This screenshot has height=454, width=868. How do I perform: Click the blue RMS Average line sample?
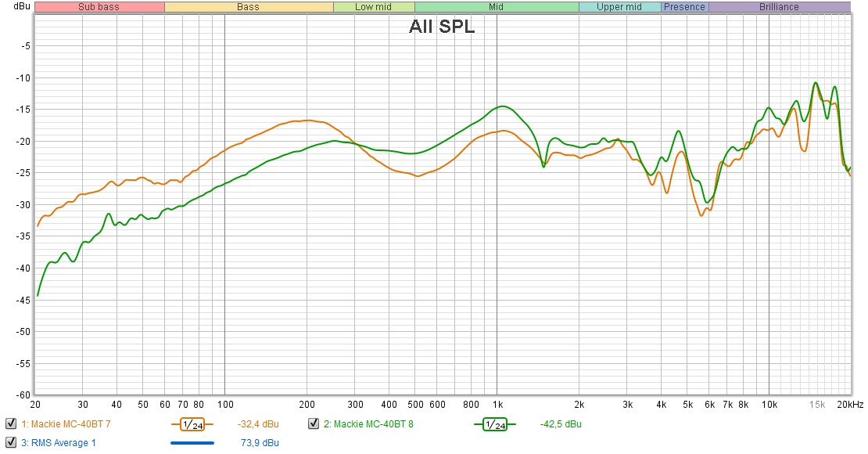pyautogui.click(x=192, y=443)
